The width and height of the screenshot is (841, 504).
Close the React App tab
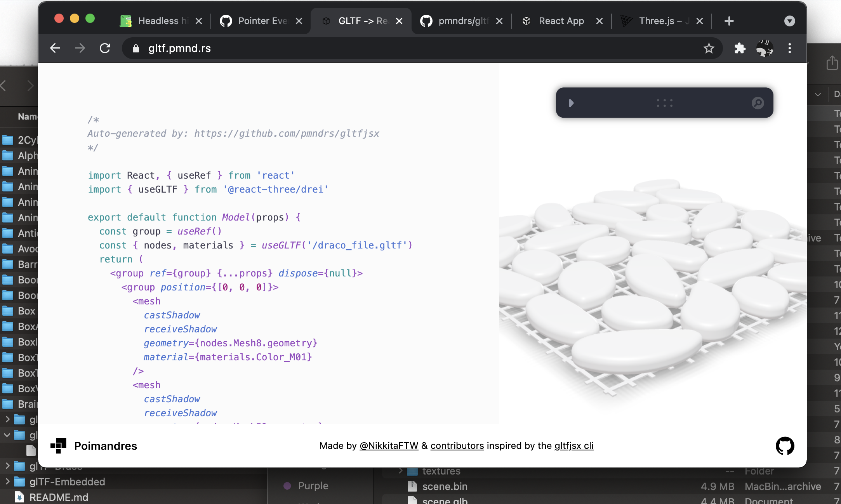pos(599,21)
